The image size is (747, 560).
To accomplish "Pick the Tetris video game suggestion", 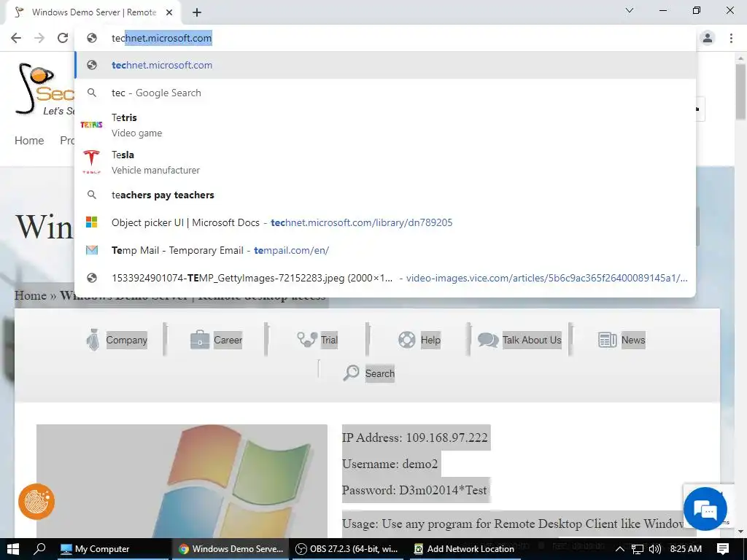I will click(385, 125).
